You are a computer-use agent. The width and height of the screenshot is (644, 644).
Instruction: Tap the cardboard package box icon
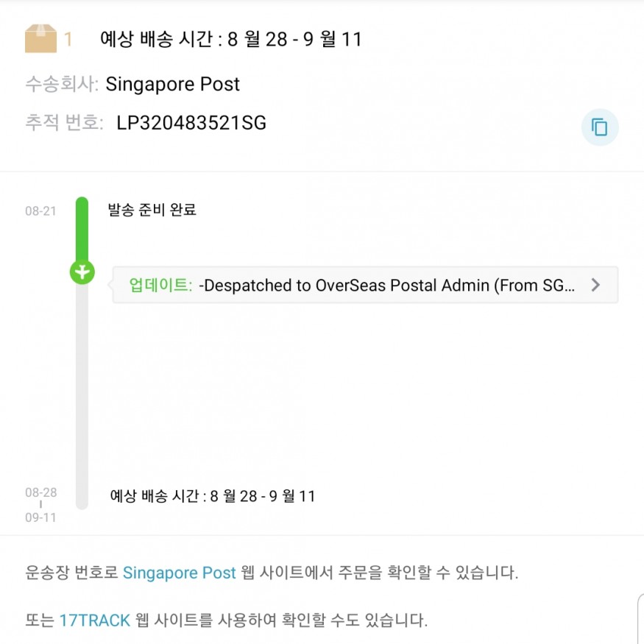(x=40, y=38)
